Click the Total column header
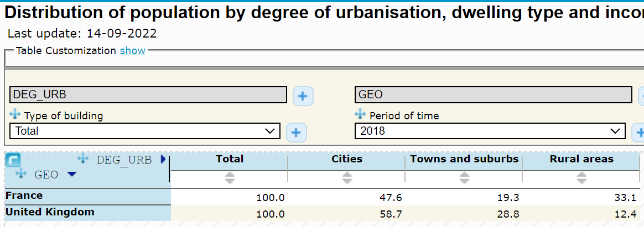 [x=230, y=159]
